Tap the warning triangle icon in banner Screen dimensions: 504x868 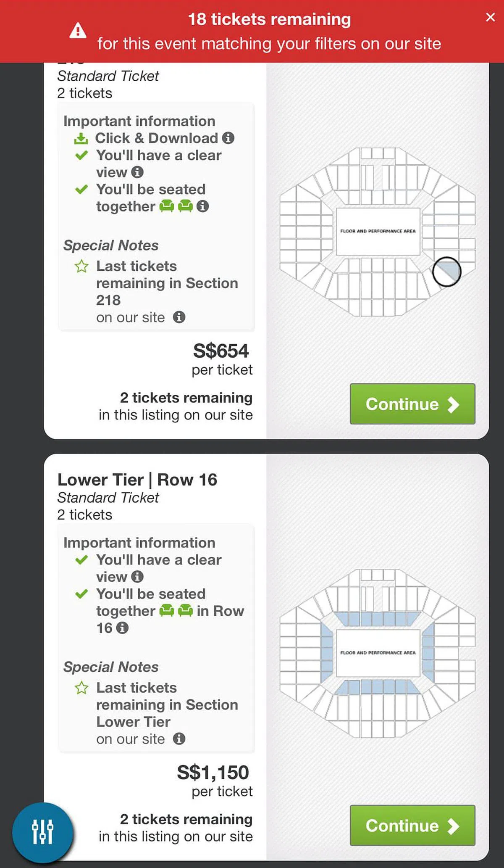[78, 31]
